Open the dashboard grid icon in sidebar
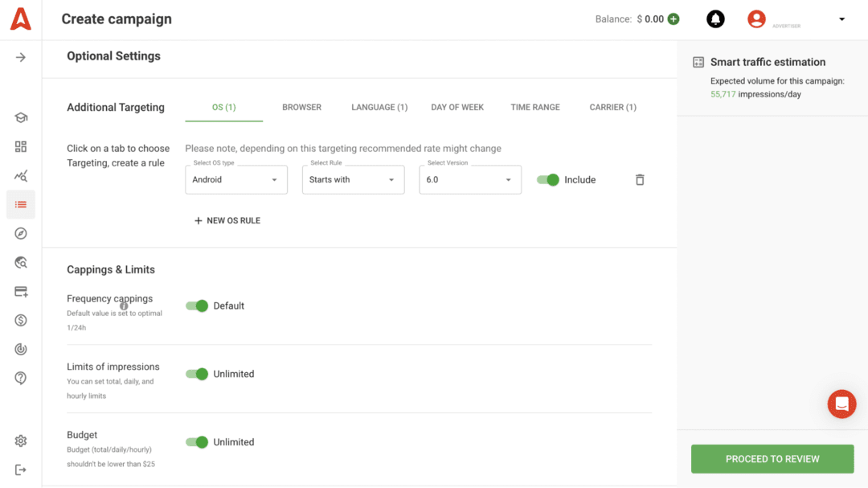This screenshot has height=488, width=868. (x=21, y=146)
